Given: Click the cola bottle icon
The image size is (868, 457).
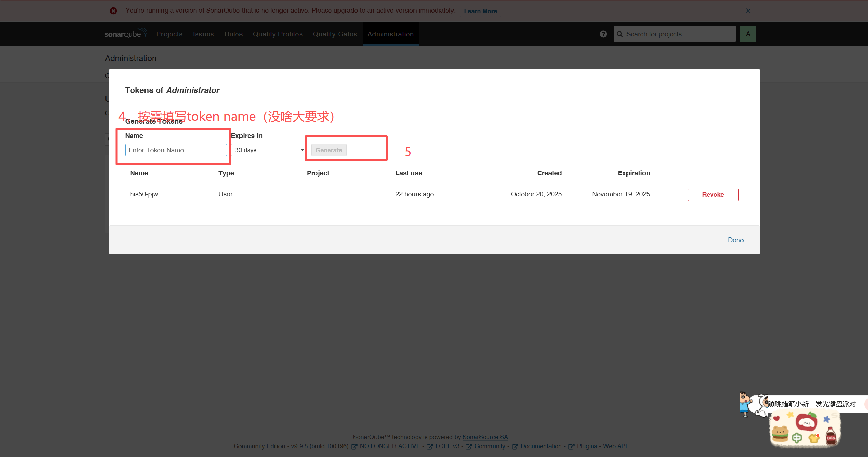Looking at the screenshot, I should [x=831, y=436].
